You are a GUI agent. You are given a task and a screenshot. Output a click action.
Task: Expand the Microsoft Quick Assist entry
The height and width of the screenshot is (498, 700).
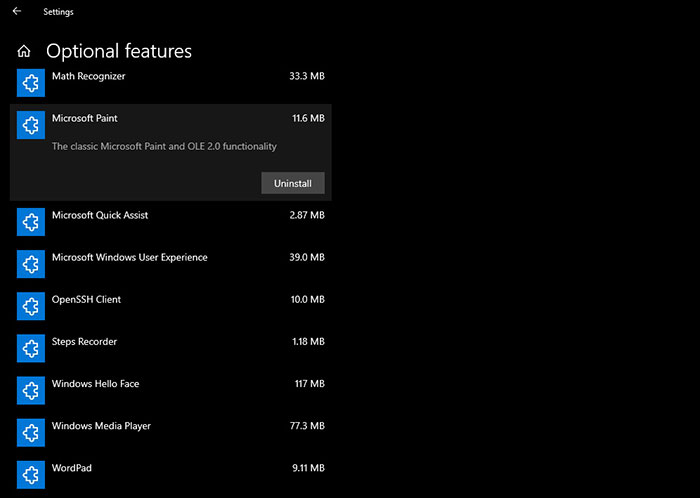(171, 222)
